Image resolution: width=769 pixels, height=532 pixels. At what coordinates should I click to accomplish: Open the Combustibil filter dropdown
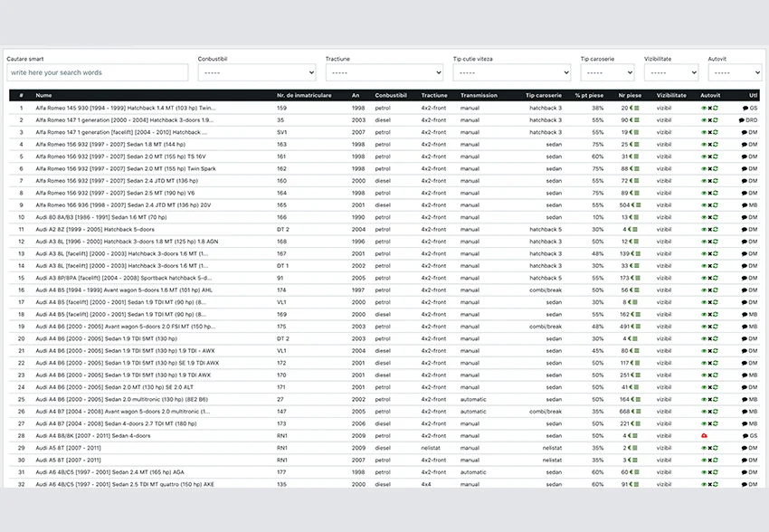pyautogui.click(x=257, y=72)
